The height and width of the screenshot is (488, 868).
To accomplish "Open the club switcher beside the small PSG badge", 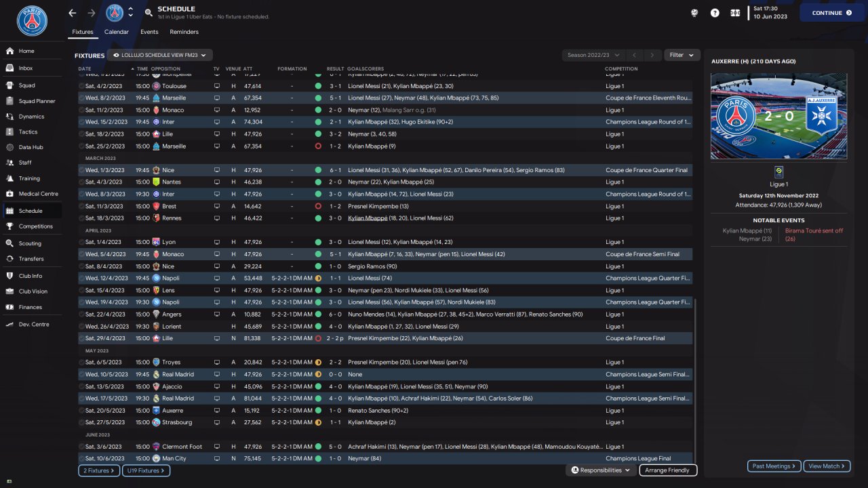I will pos(131,13).
